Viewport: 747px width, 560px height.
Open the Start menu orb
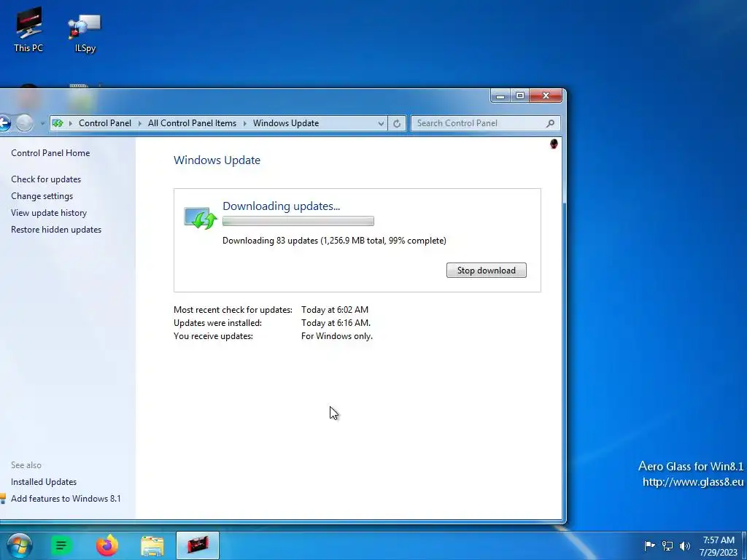[x=19, y=545]
